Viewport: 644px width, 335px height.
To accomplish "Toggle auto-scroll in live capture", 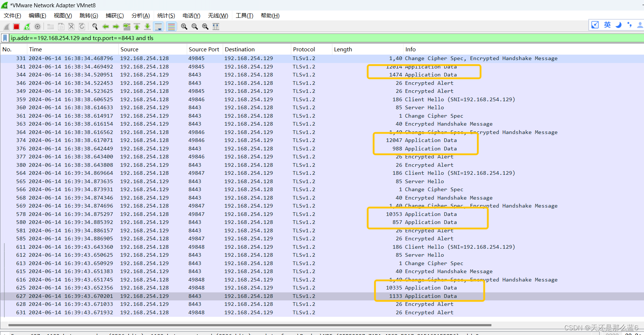I will tap(158, 26).
